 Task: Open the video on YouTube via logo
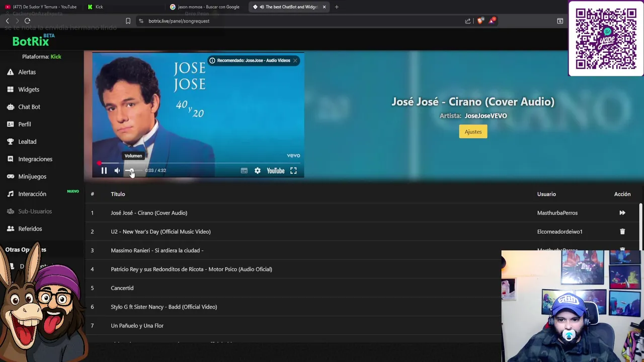(x=276, y=171)
